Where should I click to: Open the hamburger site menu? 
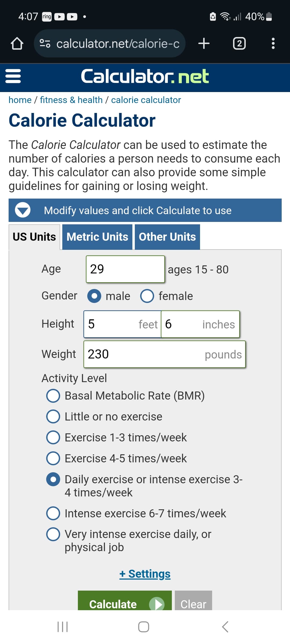(13, 76)
